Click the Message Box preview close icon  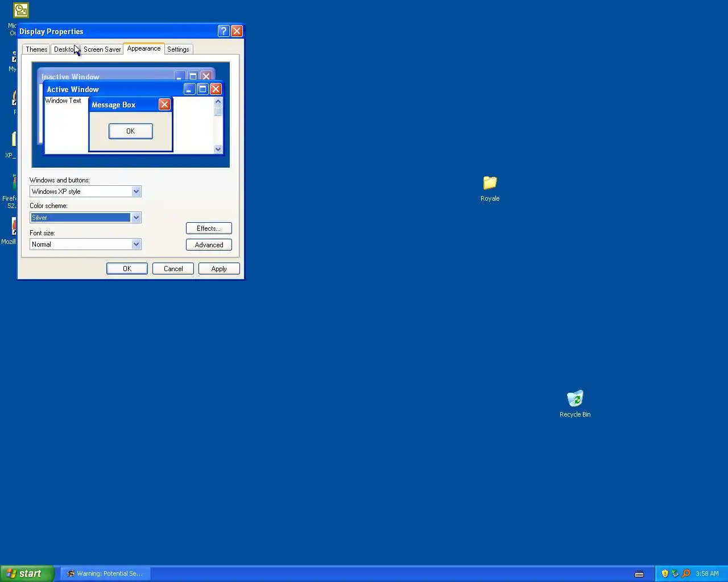(164, 104)
